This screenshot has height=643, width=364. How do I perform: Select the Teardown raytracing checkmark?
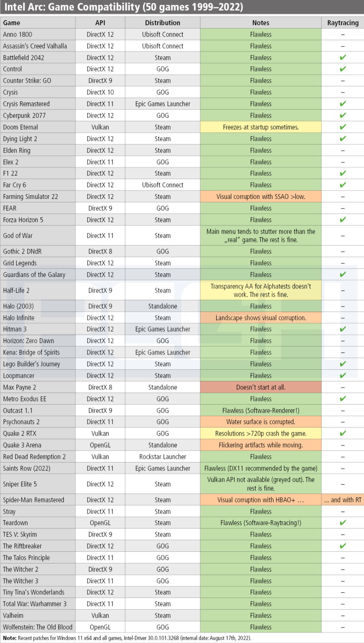tap(343, 523)
